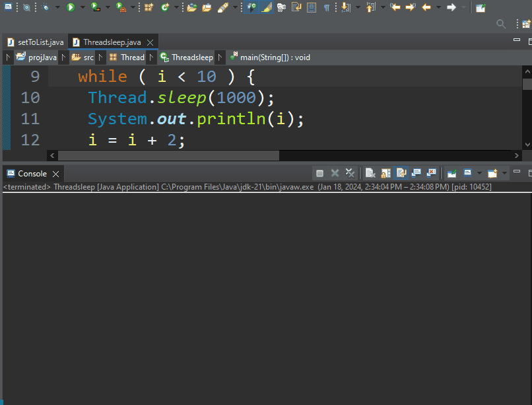Click Remove All Terminated Launches icon

coord(350,173)
